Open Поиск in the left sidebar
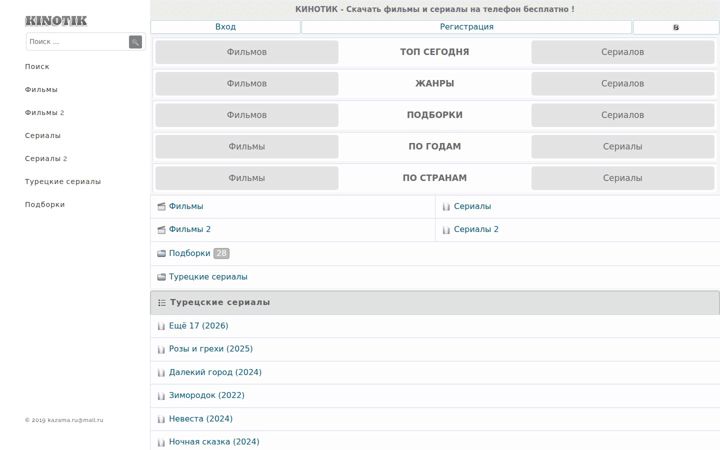This screenshot has width=720, height=450. 37,67
